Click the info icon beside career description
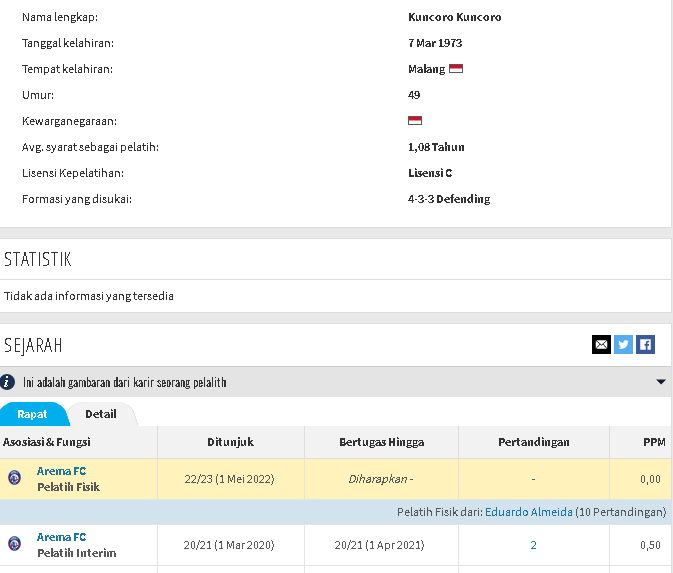The image size is (673, 573). point(7,382)
